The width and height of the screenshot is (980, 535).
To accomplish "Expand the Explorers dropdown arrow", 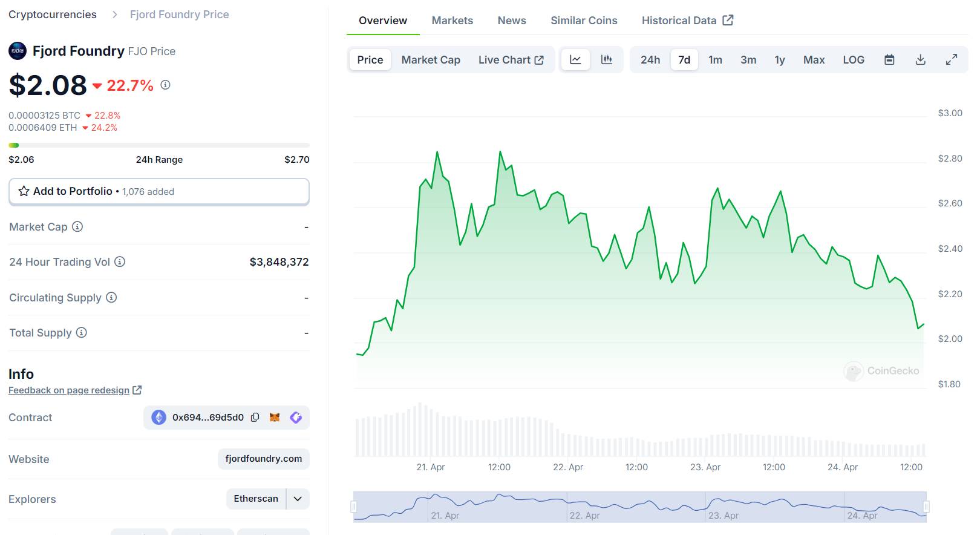I will click(298, 499).
